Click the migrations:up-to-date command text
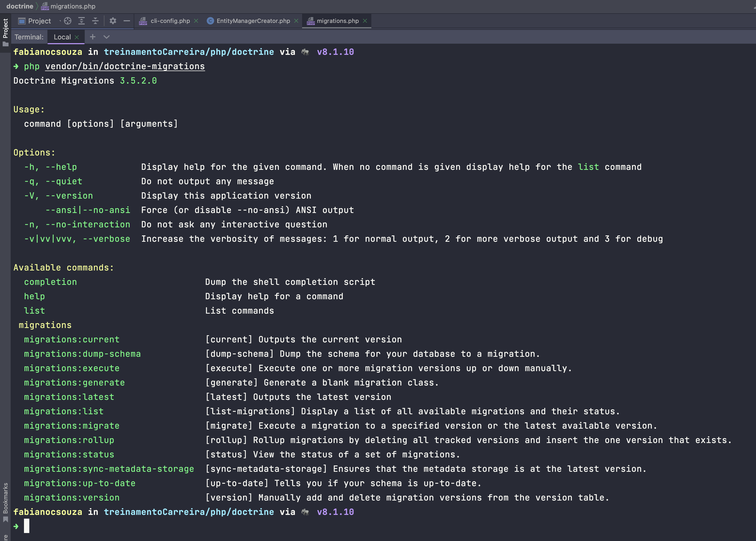The image size is (756, 541). coord(80,483)
